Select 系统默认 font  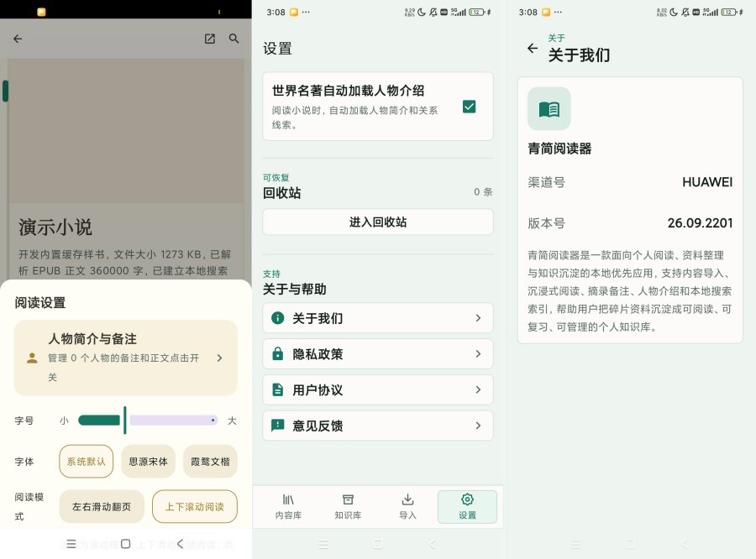pyautogui.click(x=87, y=461)
